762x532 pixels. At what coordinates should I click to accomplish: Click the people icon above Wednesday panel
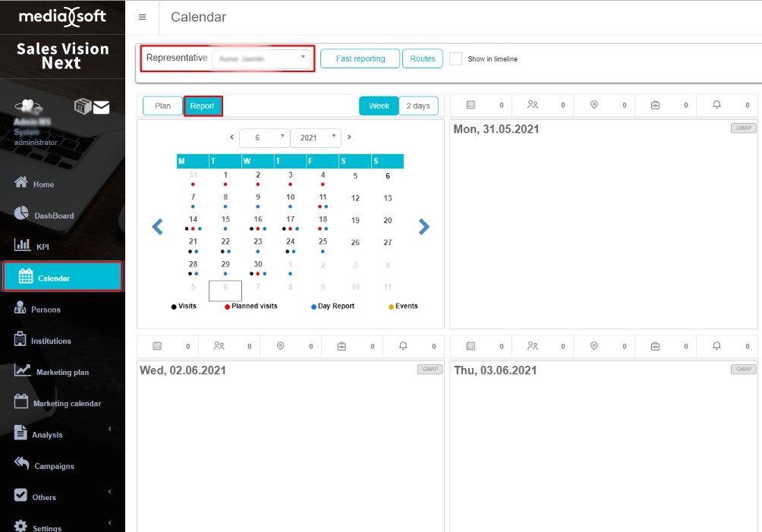[219, 346]
